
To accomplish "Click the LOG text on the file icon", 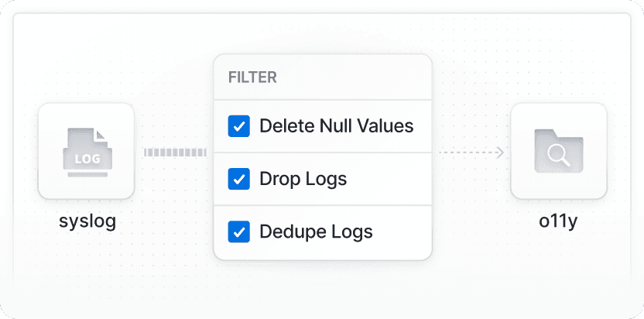I will [x=86, y=159].
